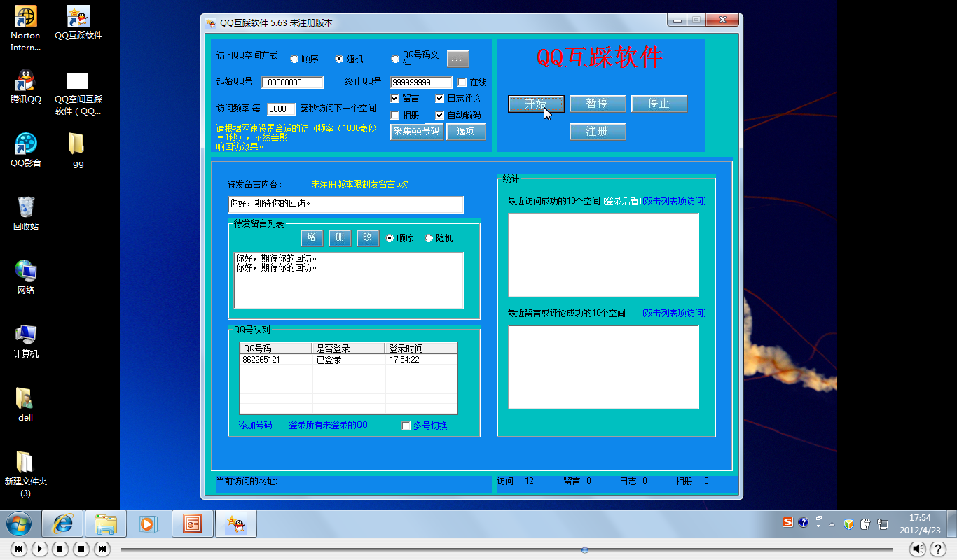Uncheck the 日志评论 checkbox
The width and height of the screenshot is (957, 560).
(440, 99)
